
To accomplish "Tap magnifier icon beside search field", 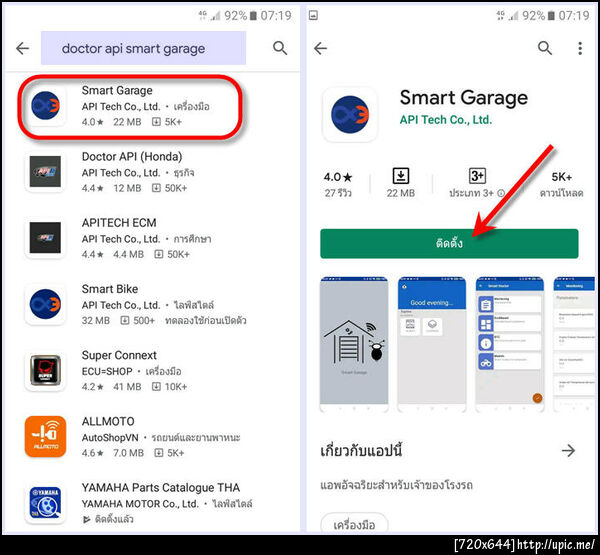I will pyautogui.click(x=280, y=48).
